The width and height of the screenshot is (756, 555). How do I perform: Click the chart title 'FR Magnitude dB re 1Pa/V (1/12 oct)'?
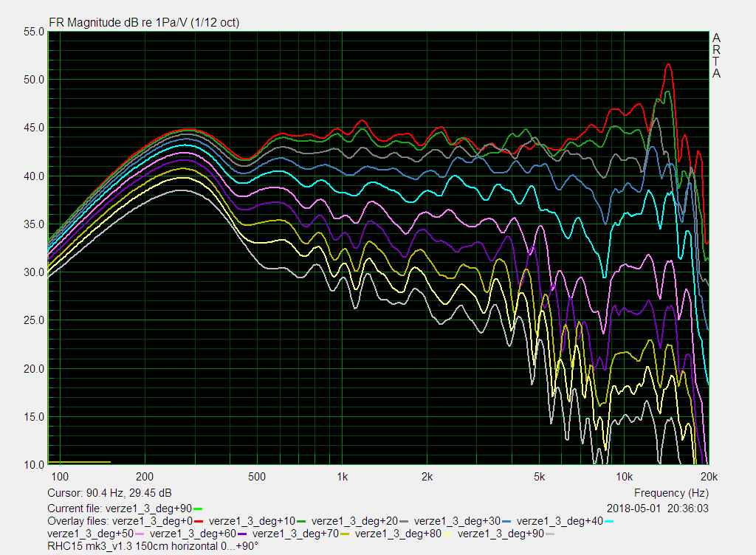pyautogui.click(x=144, y=22)
